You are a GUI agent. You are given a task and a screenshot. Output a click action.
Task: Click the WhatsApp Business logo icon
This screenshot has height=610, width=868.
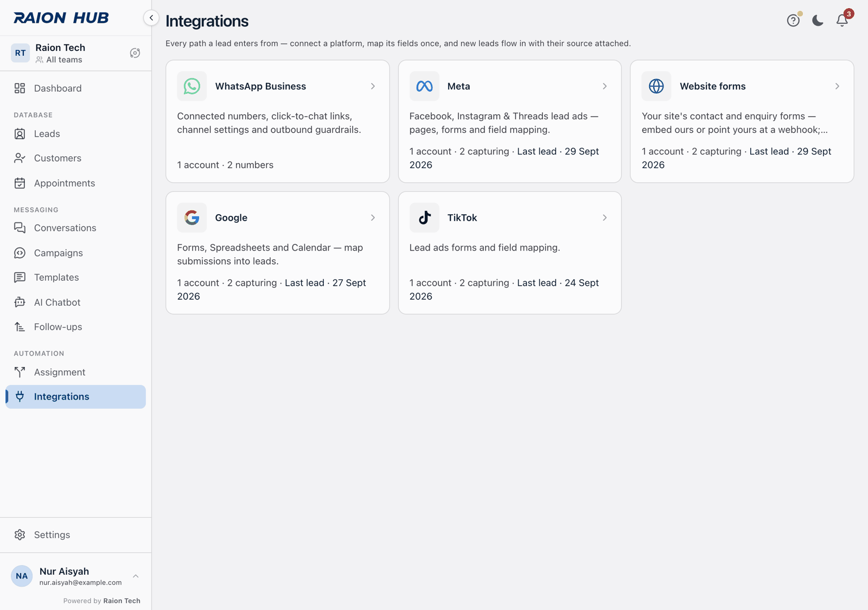pos(192,86)
